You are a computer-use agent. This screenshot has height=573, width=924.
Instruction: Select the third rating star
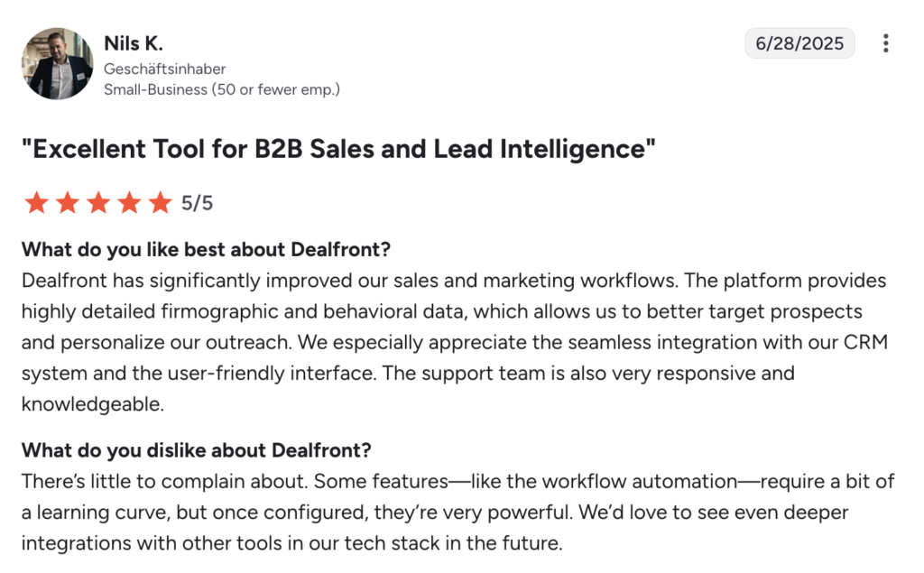coord(98,202)
